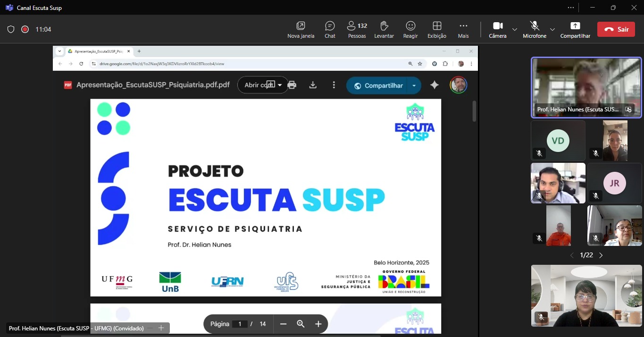Click the pop-out icon on Helian Nunes tile
The image size is (644, 337).
pyautogui.click(x=628, y=110)
